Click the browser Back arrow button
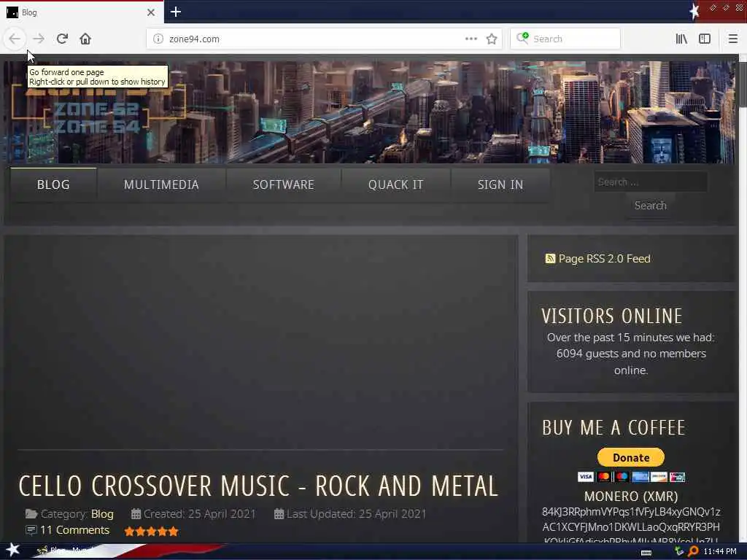747x560 pixels. pyautogui.click(x=15, y=39)
